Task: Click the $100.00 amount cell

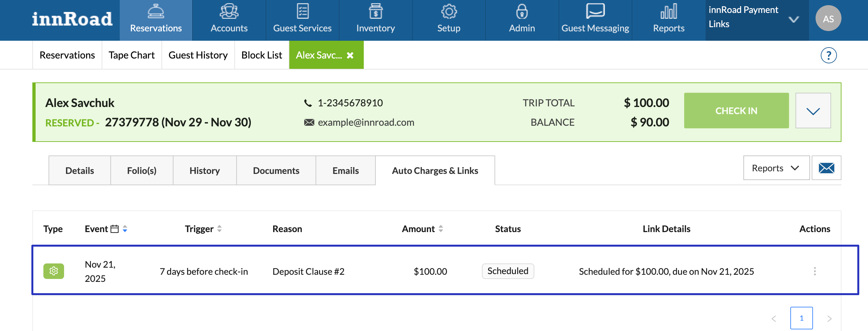Action: pos(430,272)
